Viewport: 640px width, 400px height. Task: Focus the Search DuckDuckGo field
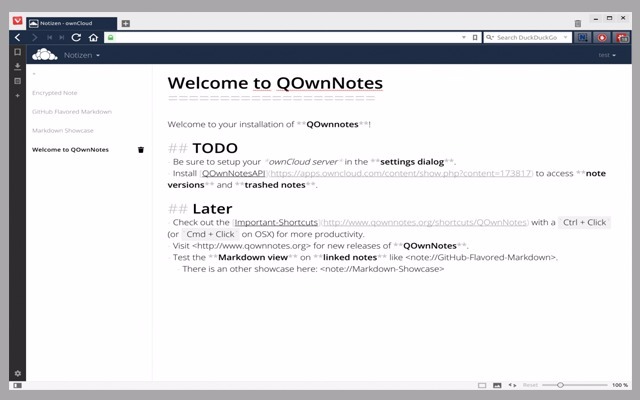point(528,38)
